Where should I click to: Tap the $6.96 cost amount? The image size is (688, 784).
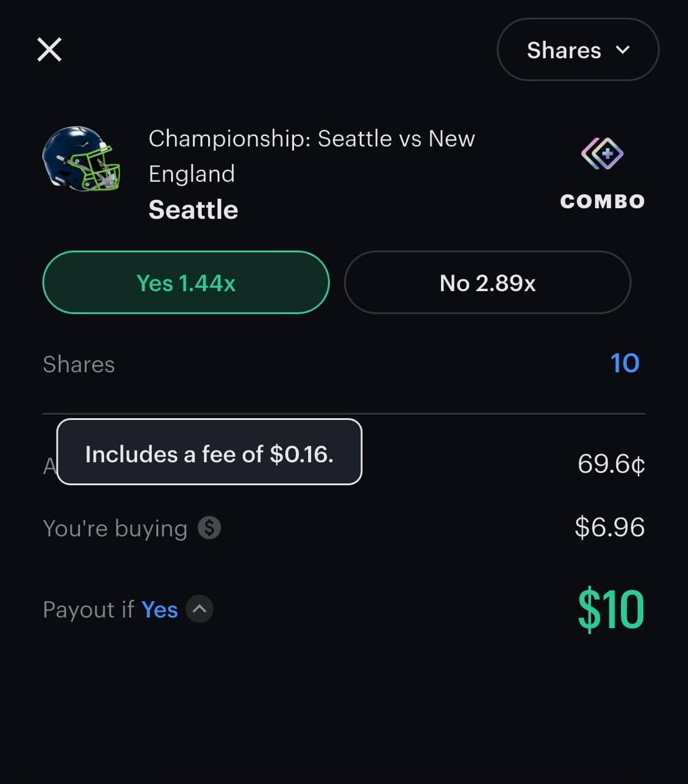point(610,527)
